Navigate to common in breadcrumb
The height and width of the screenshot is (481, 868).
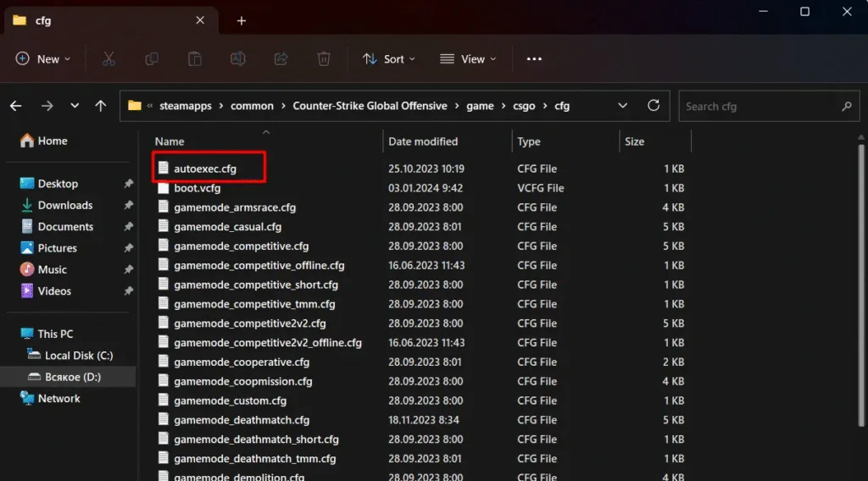[252, 106]
